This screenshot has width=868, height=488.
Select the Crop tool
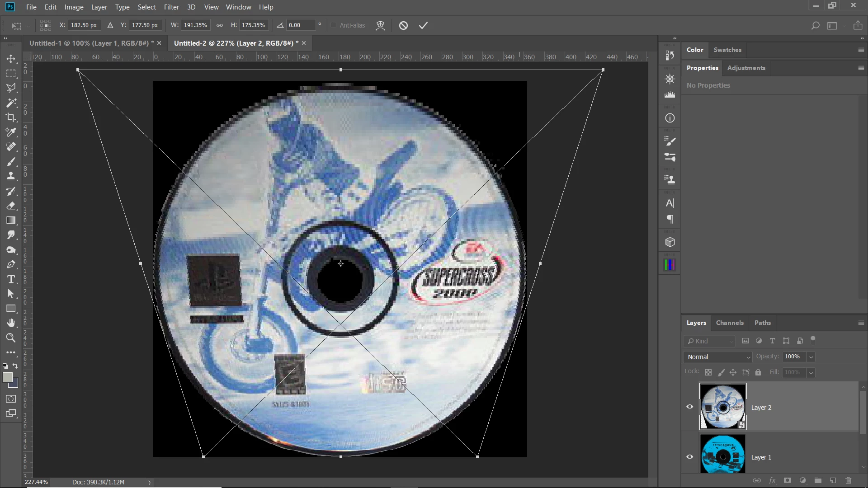11,117
